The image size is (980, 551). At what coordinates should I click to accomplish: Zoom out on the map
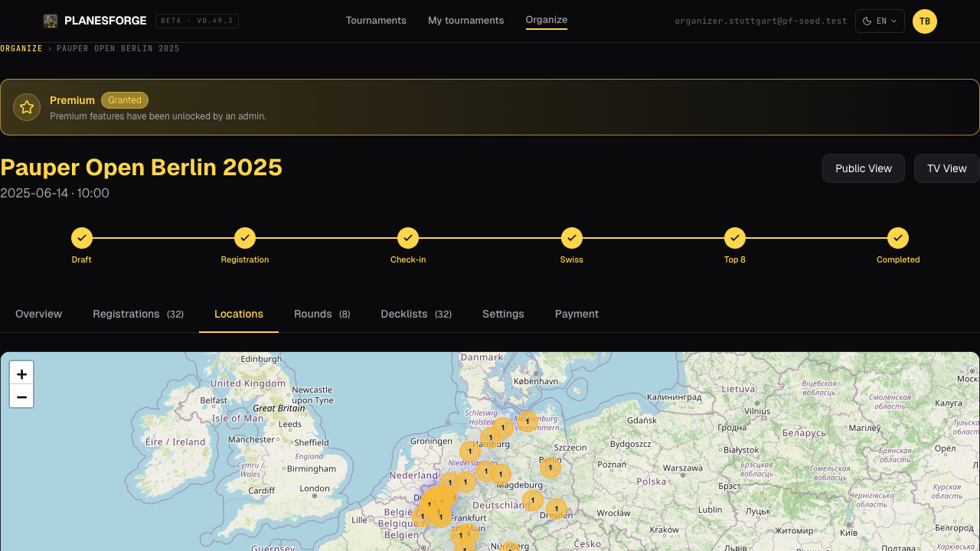tap(21, 396)
